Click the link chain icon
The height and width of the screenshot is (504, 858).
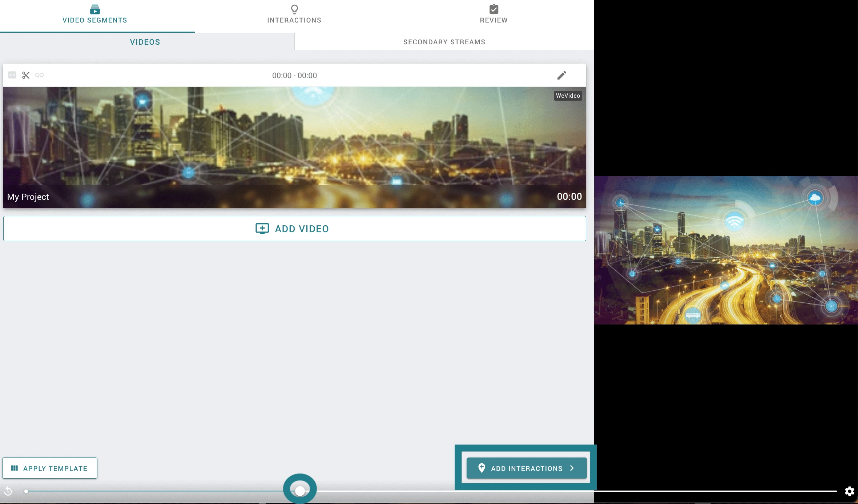pyautogui.click(x=40, y=75)
